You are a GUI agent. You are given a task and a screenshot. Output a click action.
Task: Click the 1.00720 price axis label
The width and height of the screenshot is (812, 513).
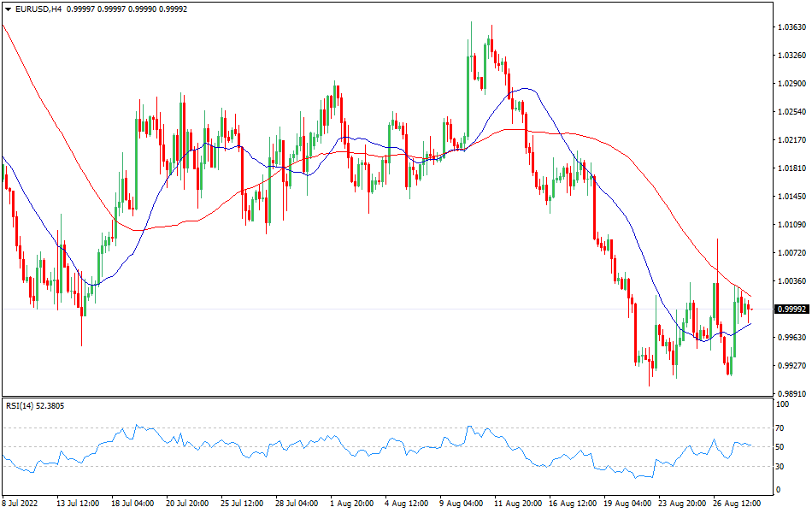(x=790, y=253)
